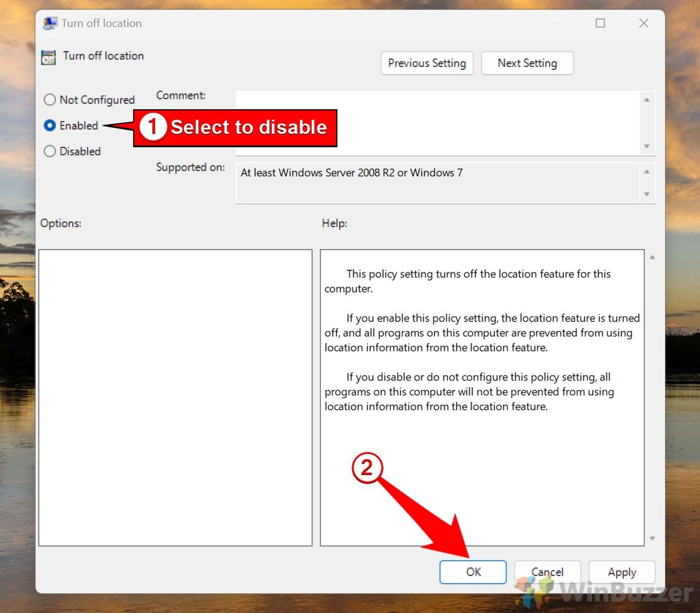Click the policy icon beside the Turn off location heading

[48, 57]
